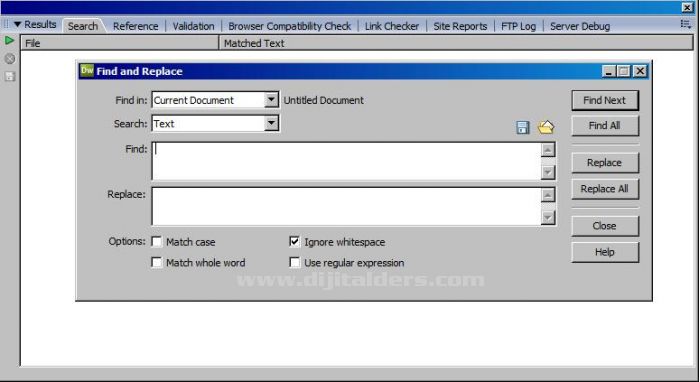700x382 pixels.
Task: Open the Browser Compatibility Check tab
Action: (x=290, y=26)
